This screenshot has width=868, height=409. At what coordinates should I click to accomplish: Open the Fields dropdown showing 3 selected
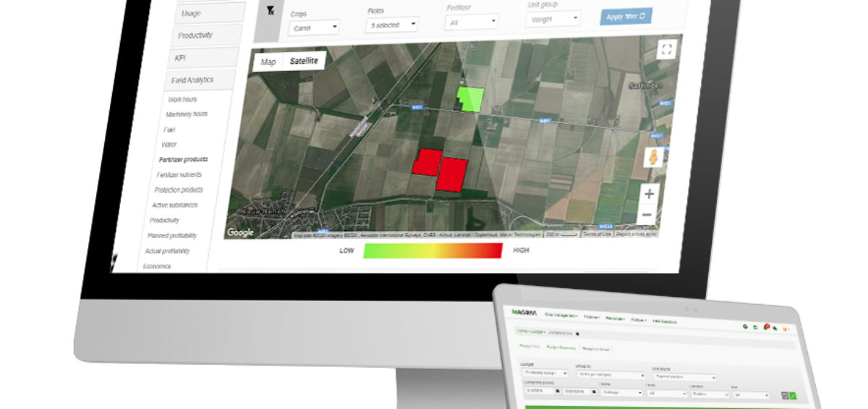coord(392,25)
